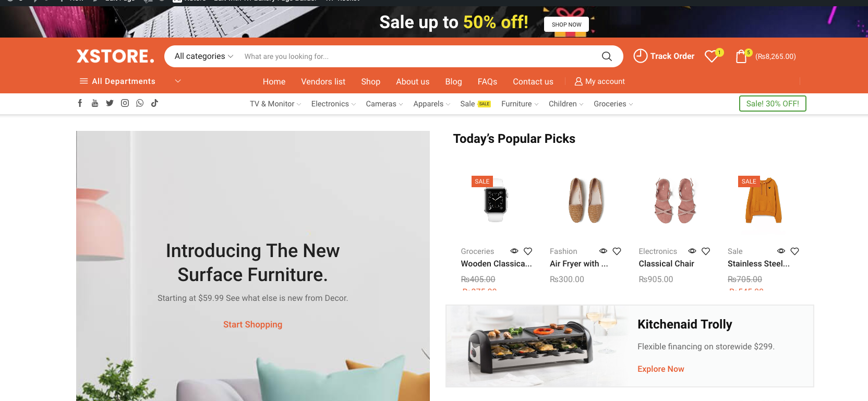Click the search magnifier icon
The width and height of the screenshot is (868, 401).
(607, 56)
